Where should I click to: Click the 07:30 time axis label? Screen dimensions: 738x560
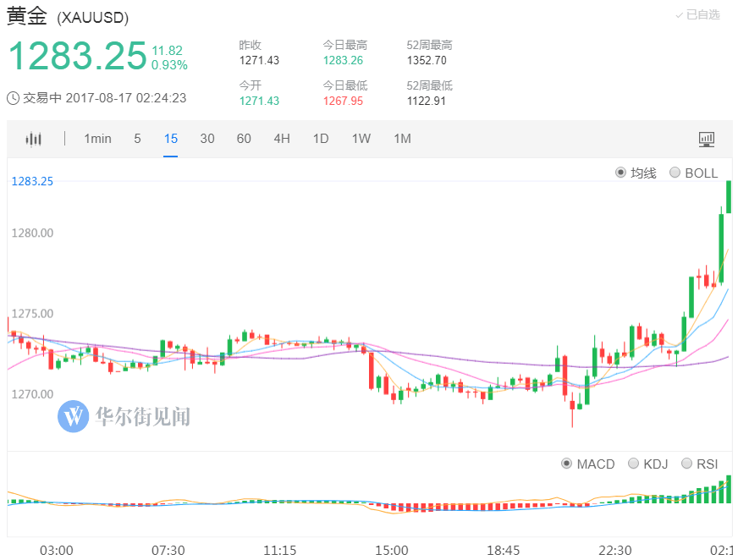[x=168, y=550]
